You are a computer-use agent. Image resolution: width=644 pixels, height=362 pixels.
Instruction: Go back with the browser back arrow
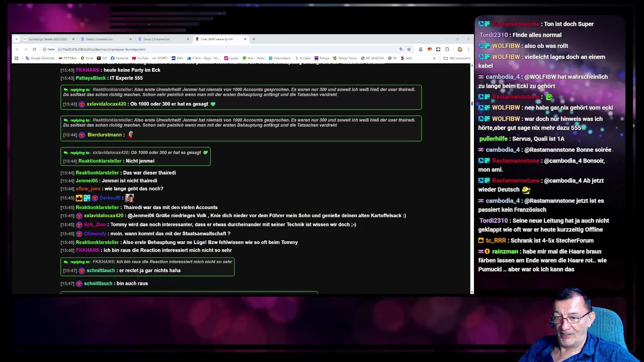click(17, 49)
